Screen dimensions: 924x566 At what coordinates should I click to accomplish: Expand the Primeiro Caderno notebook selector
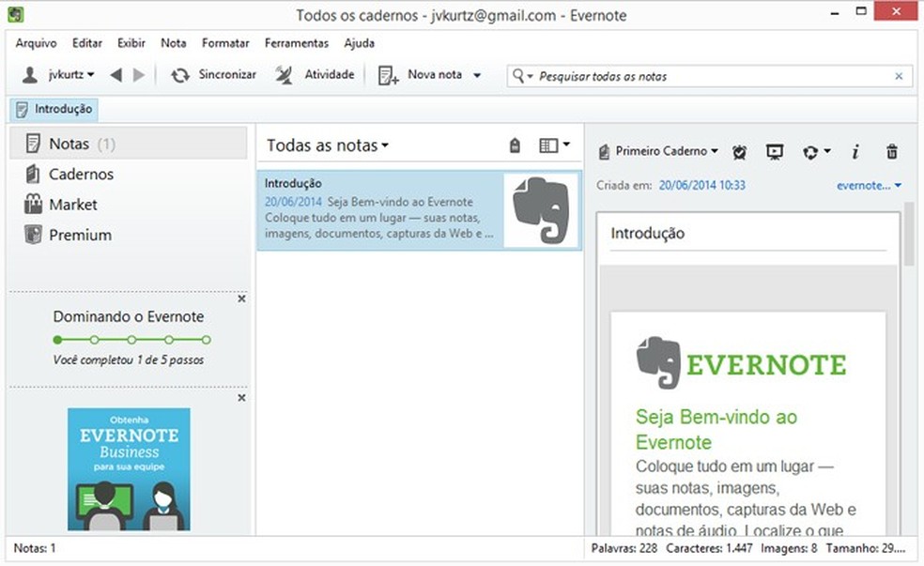[x=657, y=151]
